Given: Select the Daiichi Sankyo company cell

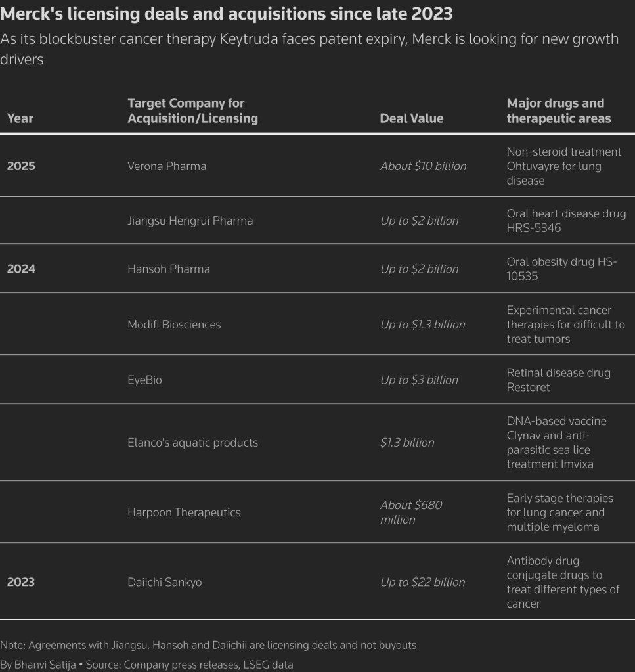Looking at the screenshot, I should [165, 582].
